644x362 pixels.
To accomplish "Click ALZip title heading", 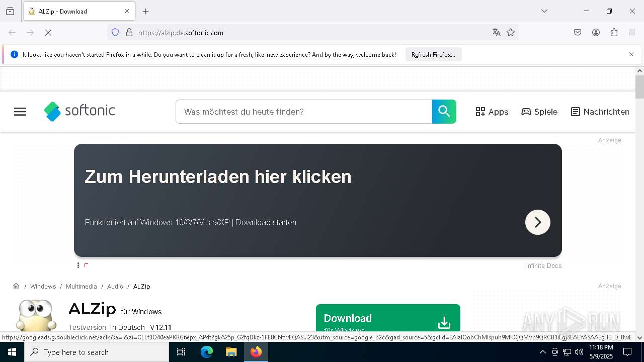I will point(92,309).
